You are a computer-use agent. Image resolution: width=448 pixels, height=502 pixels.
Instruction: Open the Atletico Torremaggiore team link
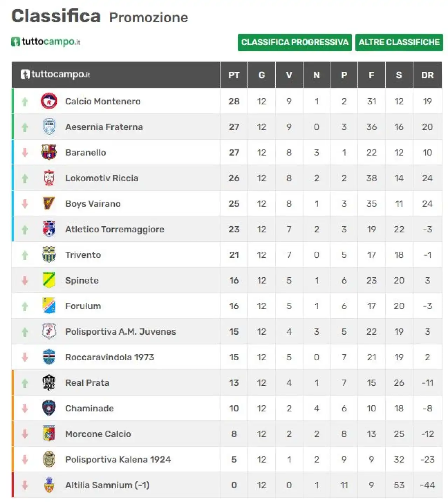click(x=114, y=229)
